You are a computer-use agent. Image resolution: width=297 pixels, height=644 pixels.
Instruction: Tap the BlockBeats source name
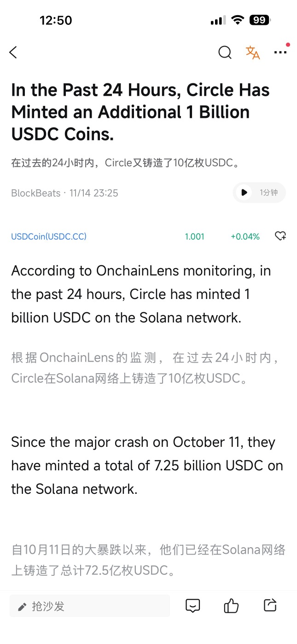point(35,193)
